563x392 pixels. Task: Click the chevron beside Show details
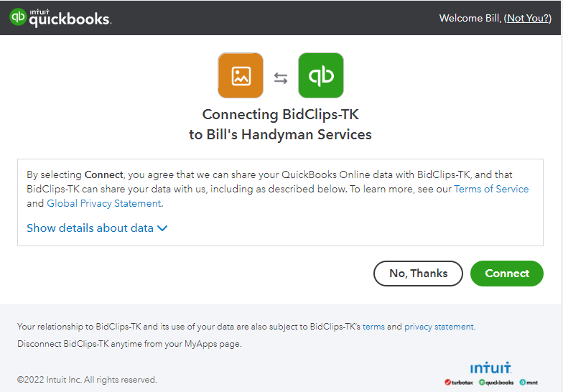pyautogui.click(x=162, y=228)
